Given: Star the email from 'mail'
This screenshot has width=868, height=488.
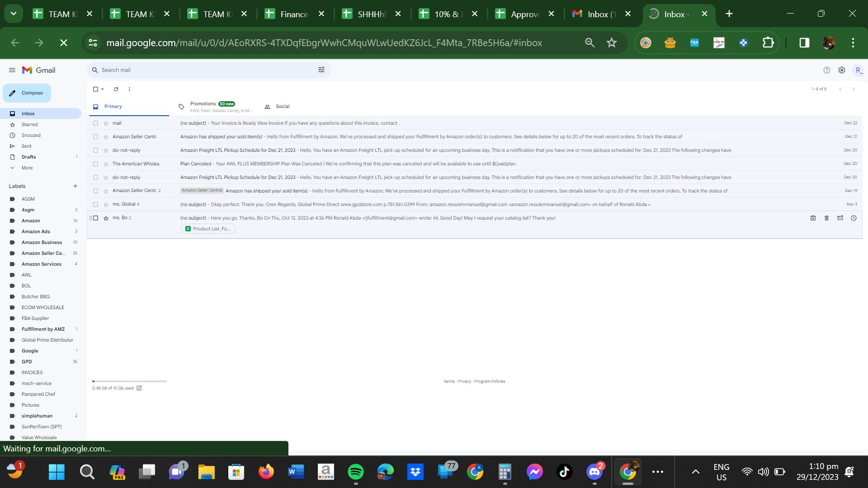Looking at the screenshot, I should [106, 123].
